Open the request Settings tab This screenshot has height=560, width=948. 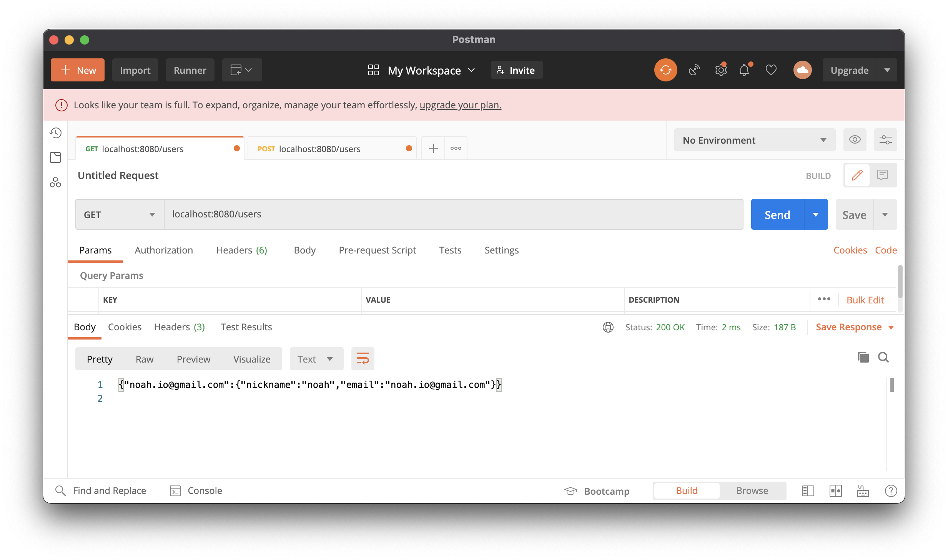pyautogui.click(x=501, y=250)
